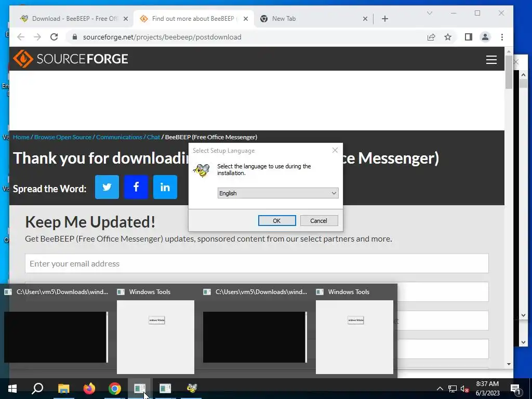Screen dimensions: 532x399
Task: Open network status tray icon
Action: click(x=453, y=389)
